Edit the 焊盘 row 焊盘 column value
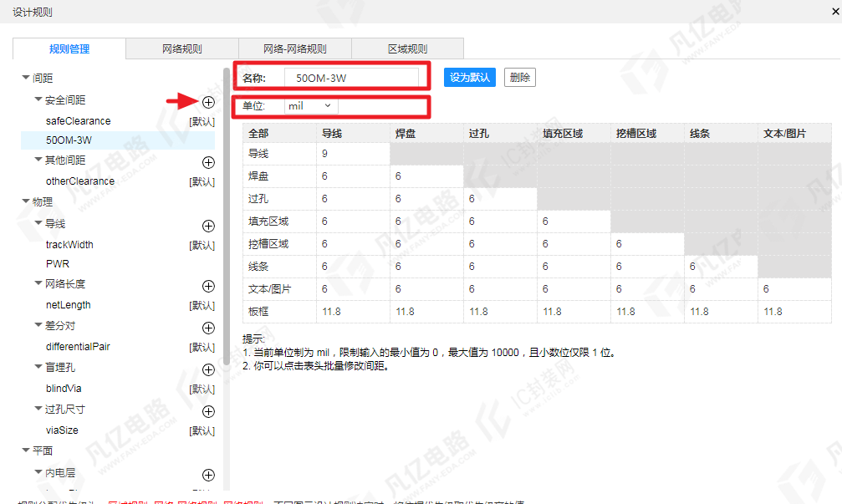The height and width of the screenshot is (504, 842). (x=427, y=176)
